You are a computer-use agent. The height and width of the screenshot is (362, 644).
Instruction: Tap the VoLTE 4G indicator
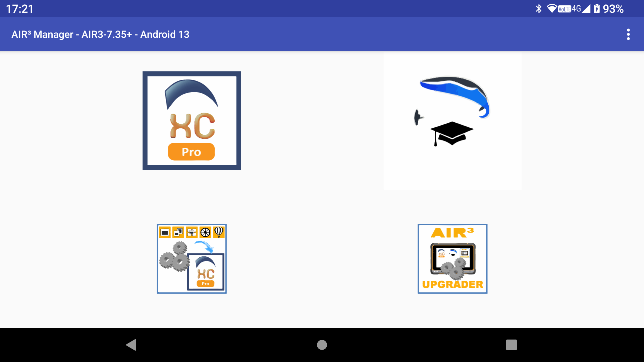569,9
